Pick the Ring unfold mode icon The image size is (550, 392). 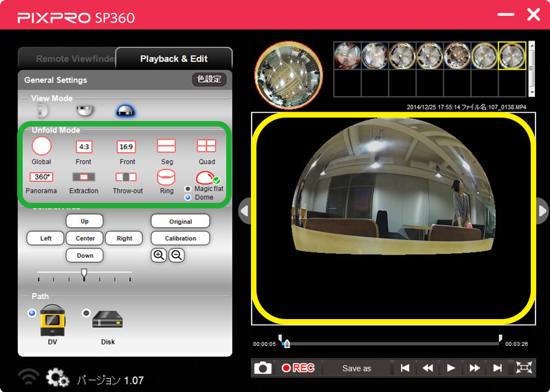point(166,177)
